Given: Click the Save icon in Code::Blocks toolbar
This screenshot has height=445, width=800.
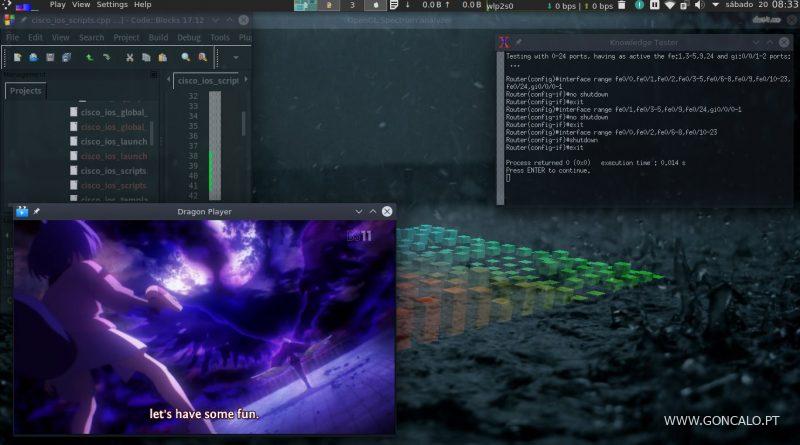Looking at the screenshot, I should (51, 58).
